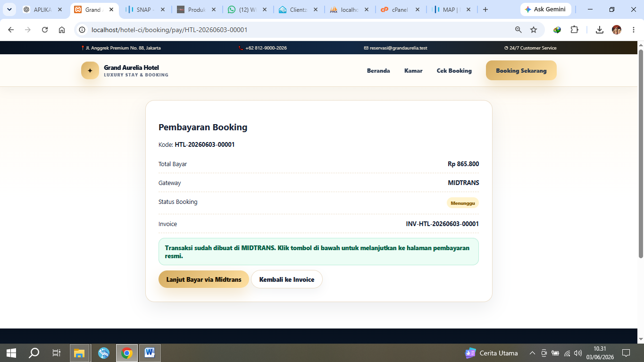Click the scrollbar down arrow

641,339
